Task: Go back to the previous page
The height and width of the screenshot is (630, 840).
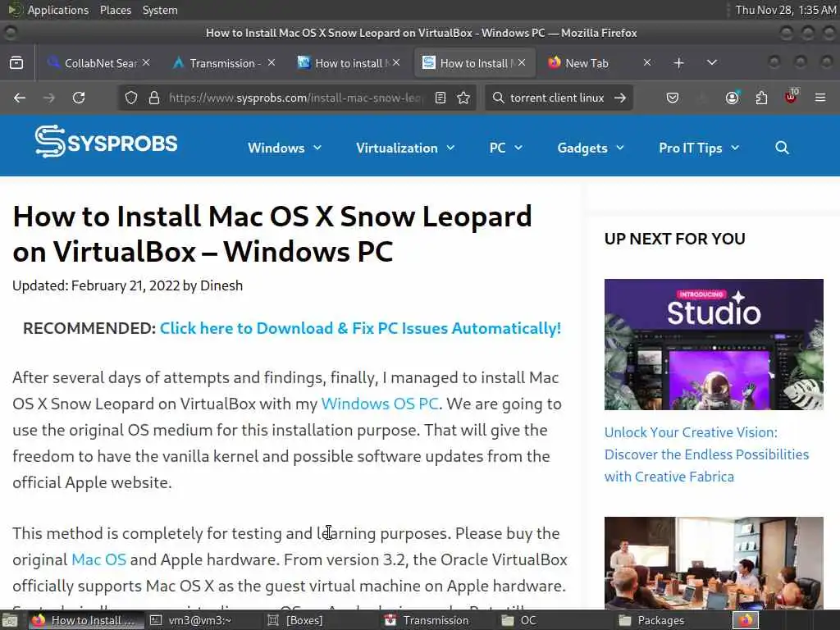Action: tap(20, 98)
